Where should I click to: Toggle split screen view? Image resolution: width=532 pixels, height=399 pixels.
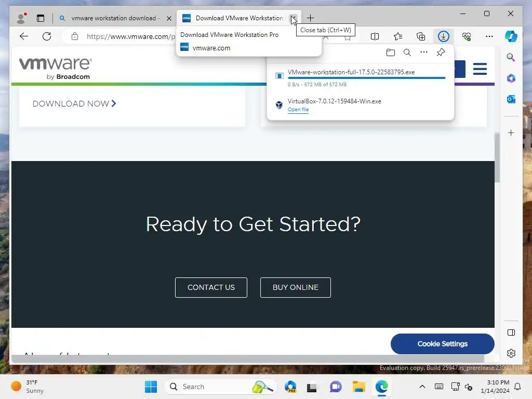click(375, 36)
